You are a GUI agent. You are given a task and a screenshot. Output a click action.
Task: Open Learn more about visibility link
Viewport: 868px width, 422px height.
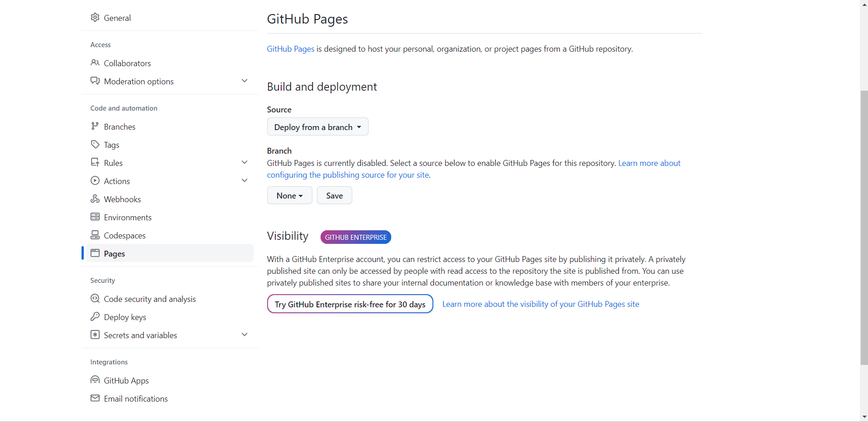pyautogui.click(x=541, y=304)
